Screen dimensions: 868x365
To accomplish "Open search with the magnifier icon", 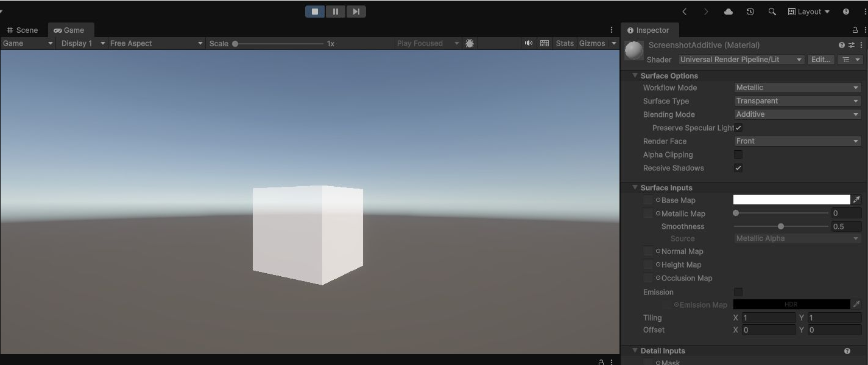I will [772, 12].
